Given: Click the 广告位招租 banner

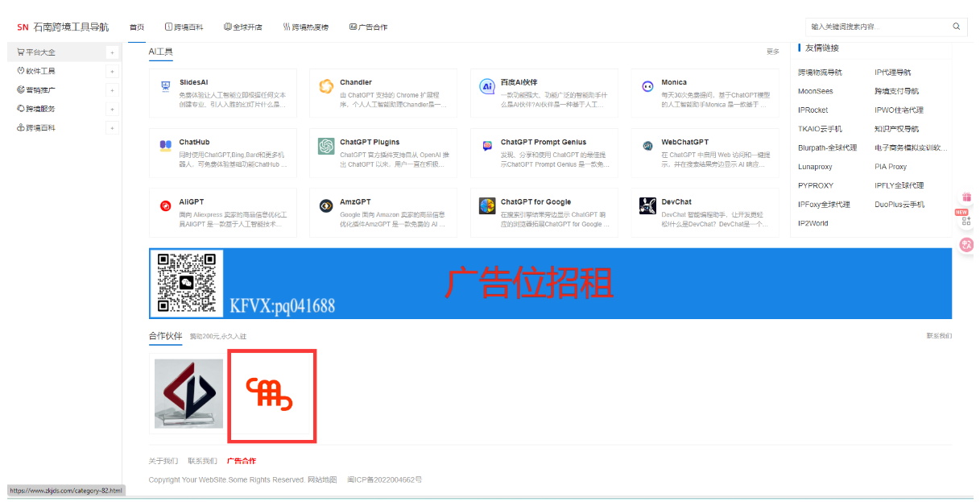Looking at the screenshot, I should click(550, 284).
